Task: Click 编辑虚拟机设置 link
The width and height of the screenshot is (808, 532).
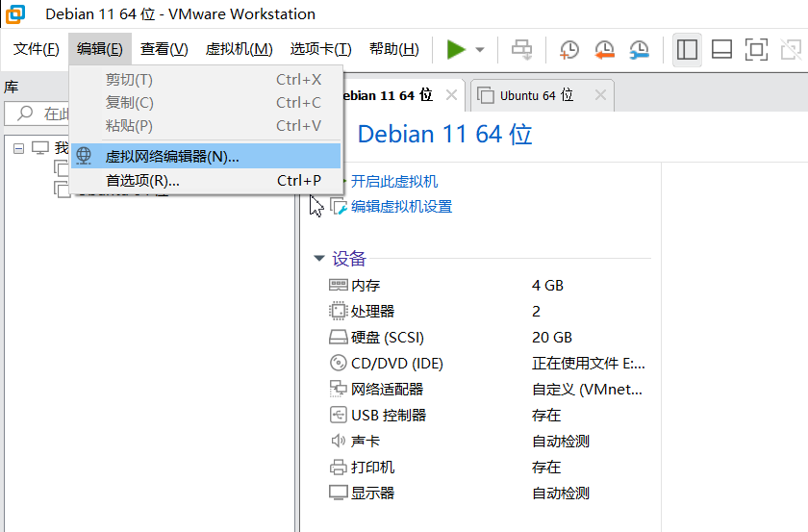Action: click(x=401, y=207)
